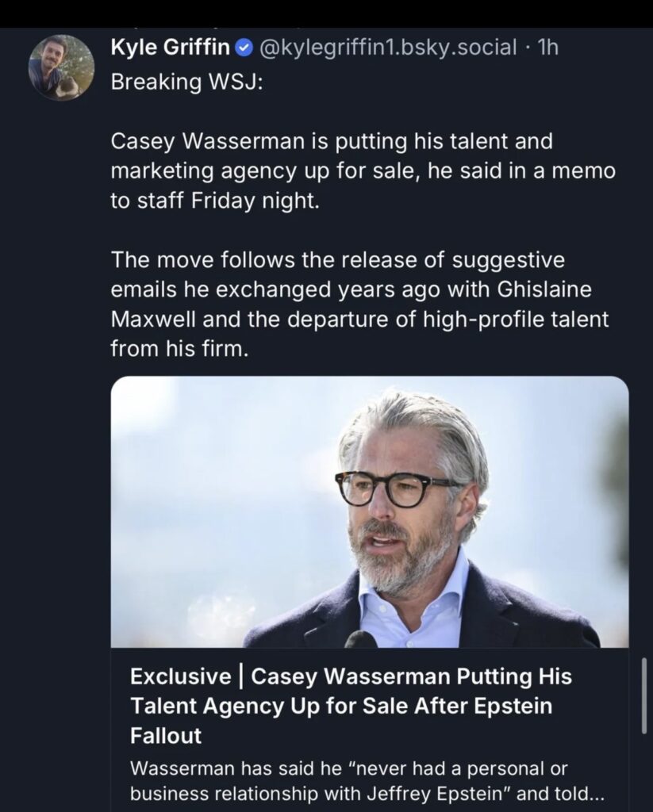The width and height of the screenshot is (653, 812).
Task: Open the post's 1h timestamp
Action: (x=548, y=48)
